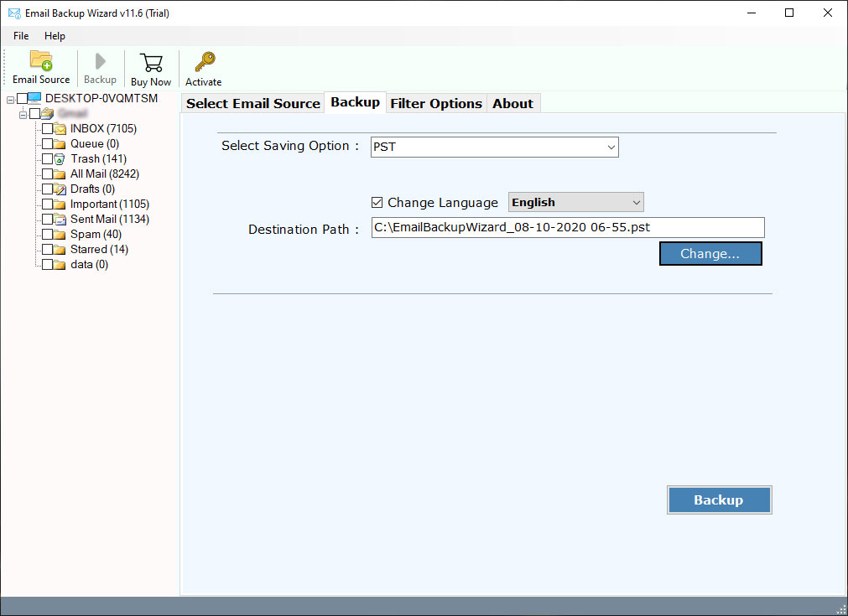This screenshot has width=848, height=616.
Task: Uncheck the Change Language checkbox
Action: [x=377, y=203]
